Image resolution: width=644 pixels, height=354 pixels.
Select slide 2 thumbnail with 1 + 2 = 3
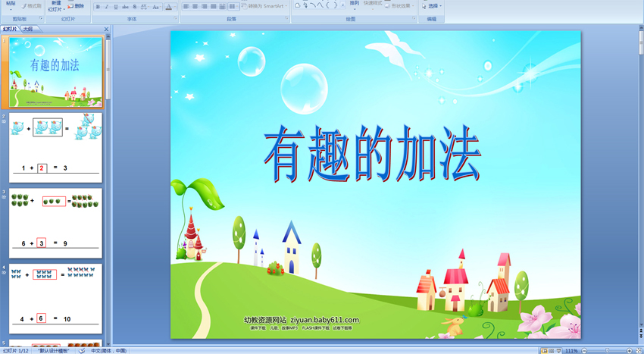55,147
